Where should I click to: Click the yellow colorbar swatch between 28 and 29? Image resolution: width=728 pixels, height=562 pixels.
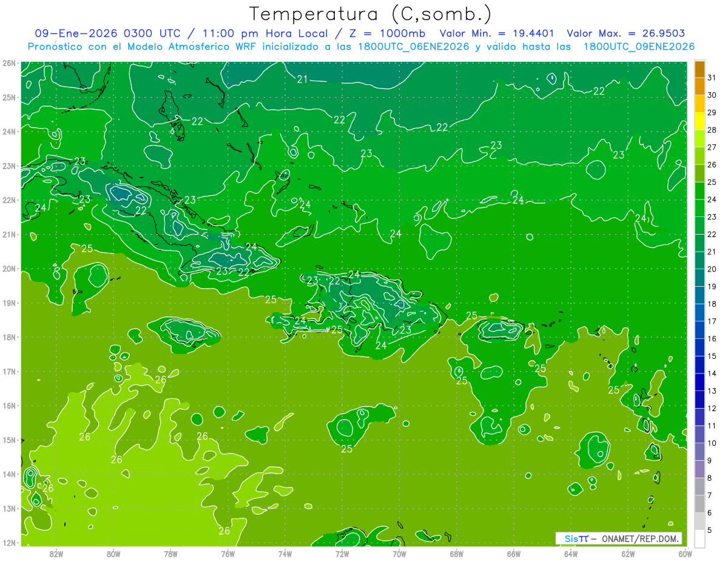(x=699, y=121)
